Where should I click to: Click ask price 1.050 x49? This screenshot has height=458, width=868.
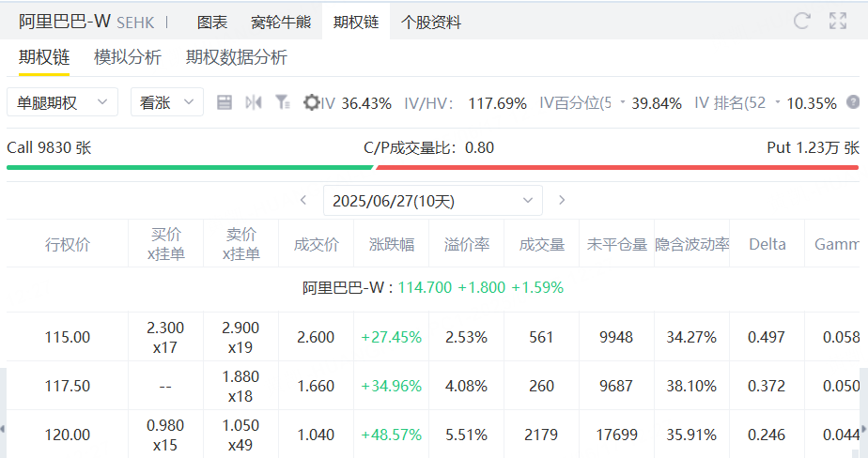pos(240,435)
